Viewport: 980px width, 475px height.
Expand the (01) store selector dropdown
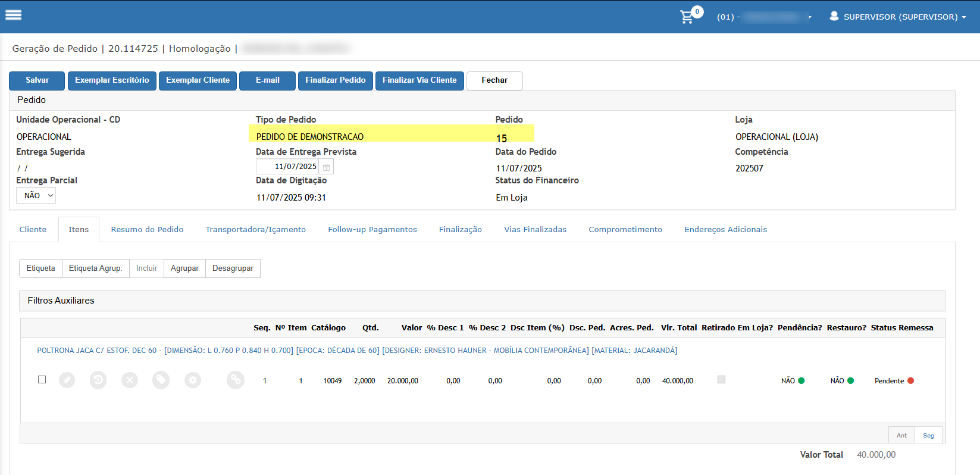point(764,17)
